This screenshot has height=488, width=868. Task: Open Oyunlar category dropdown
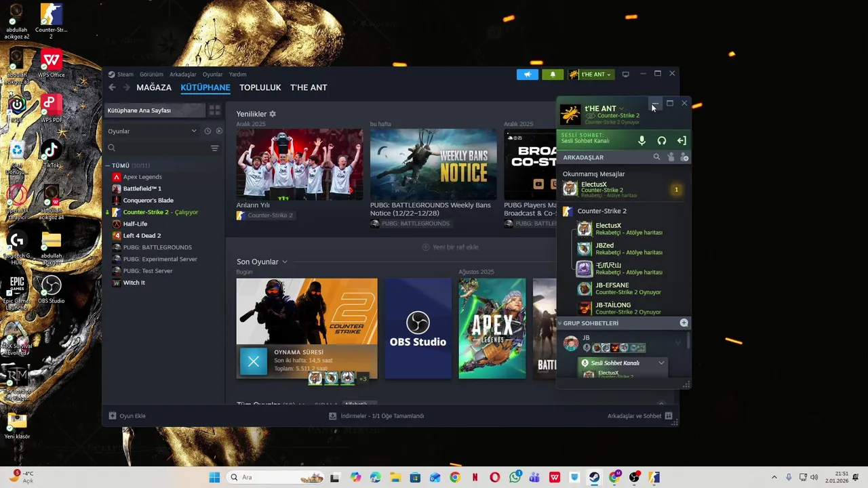click(x=153, y=131)
